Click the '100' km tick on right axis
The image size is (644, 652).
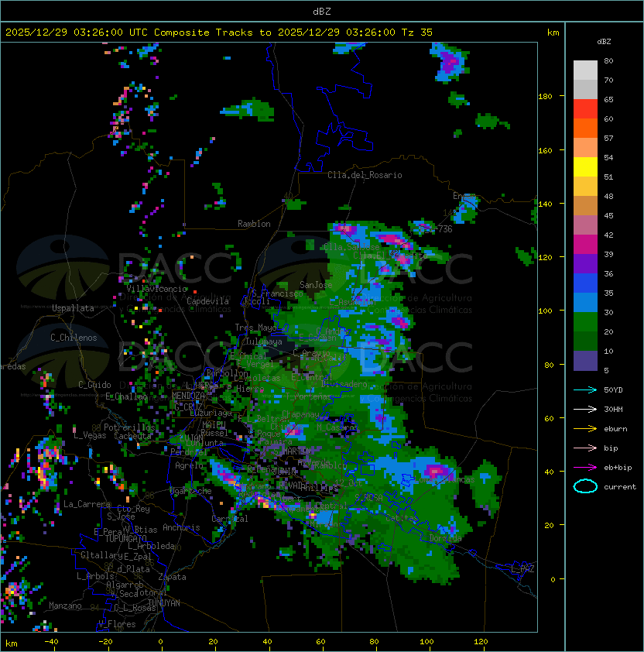click(x=545, y=311)
